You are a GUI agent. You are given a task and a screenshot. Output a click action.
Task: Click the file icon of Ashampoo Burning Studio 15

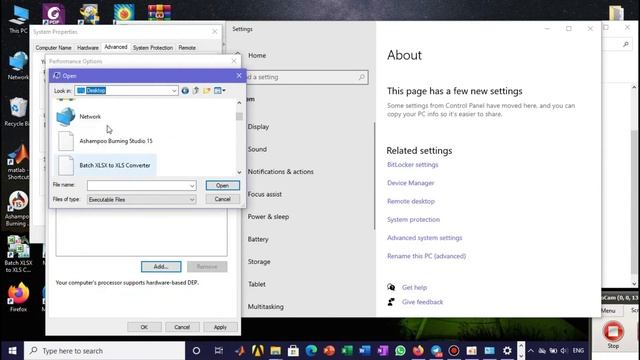click(x=66, y=141)
